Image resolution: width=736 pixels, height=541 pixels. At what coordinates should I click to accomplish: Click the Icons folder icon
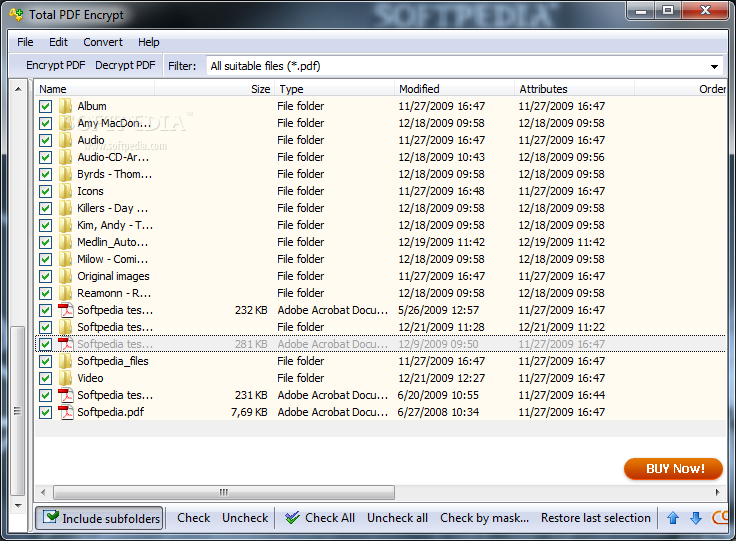tap(66, 191)
